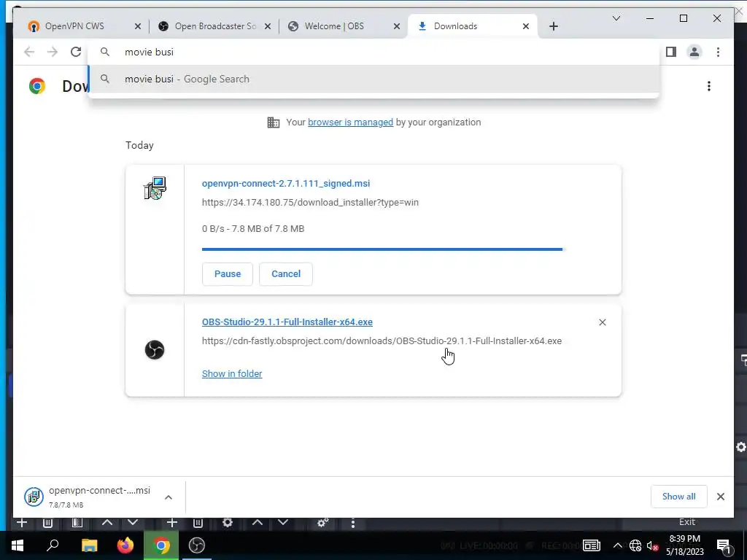Click the openvpn-connect download progress bar
Viewport: 747px width, 560px height.
tap(382, 249)
